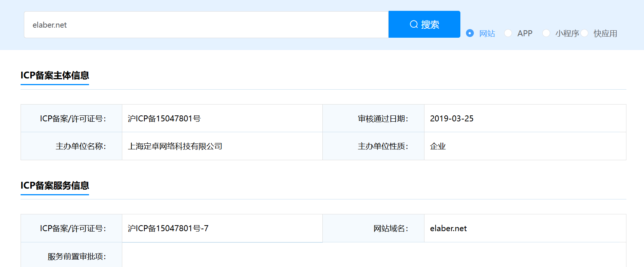Image resolution: width=644 pixels, height=267 pixels.
Task: Click the elaber.net search input field
Action: point(206,25)
